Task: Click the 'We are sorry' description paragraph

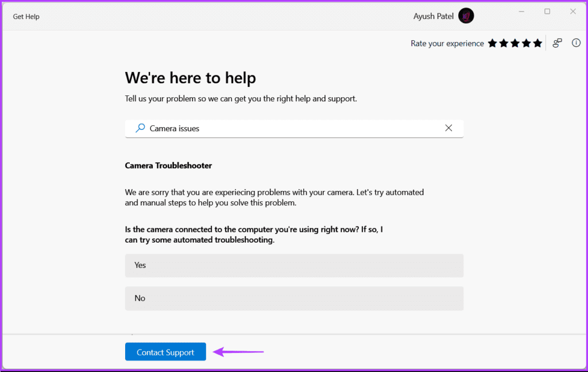Action: pos(274,197)
